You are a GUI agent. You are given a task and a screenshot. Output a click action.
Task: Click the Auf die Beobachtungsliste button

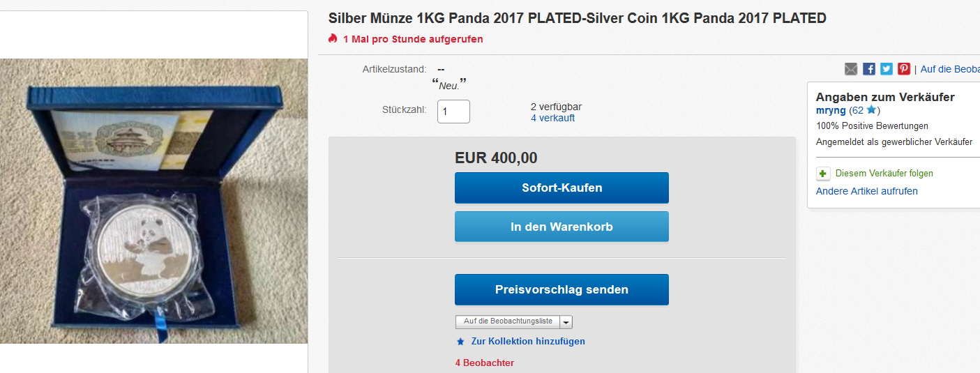click(508, 321)
